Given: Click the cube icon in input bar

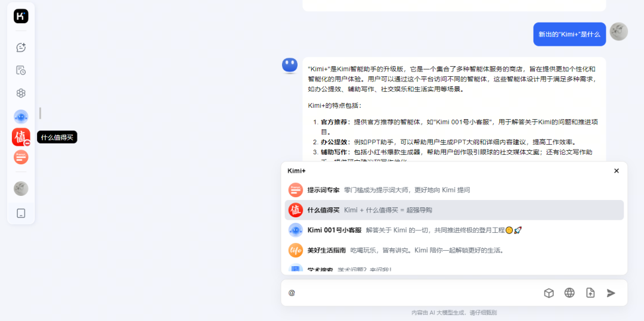Looking at the screenshot, I should click(x=549, y=293).
